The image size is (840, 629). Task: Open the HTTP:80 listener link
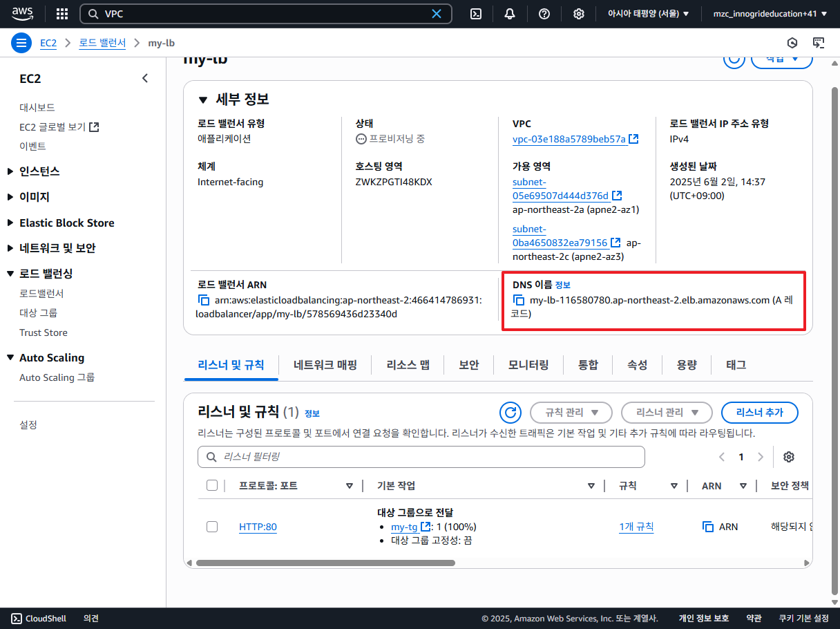point(258,527)
